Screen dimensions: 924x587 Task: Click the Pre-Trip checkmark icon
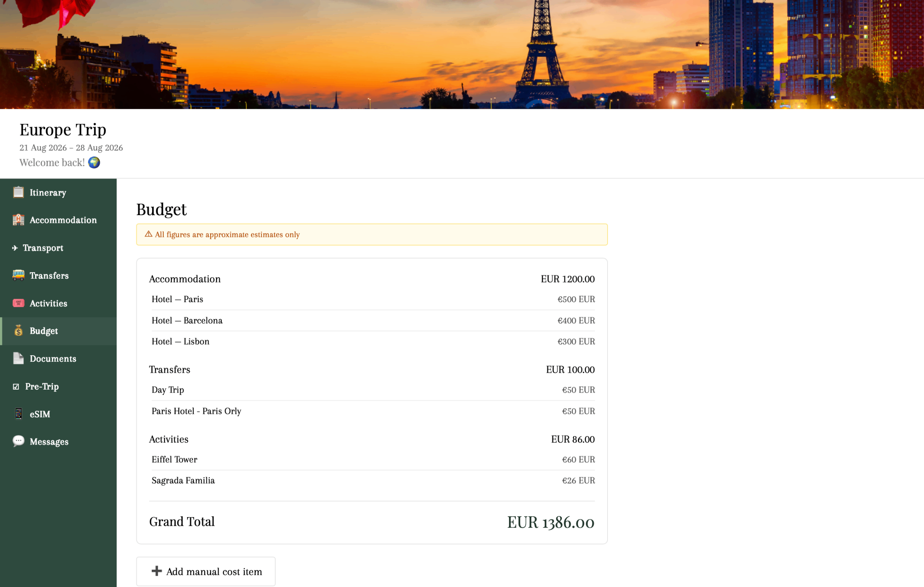(x=16, y=386)
